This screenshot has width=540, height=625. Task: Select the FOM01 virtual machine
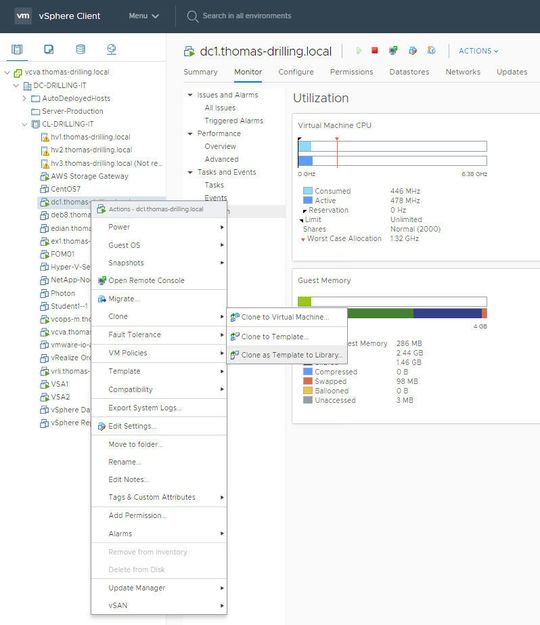[x=63, y=254]
